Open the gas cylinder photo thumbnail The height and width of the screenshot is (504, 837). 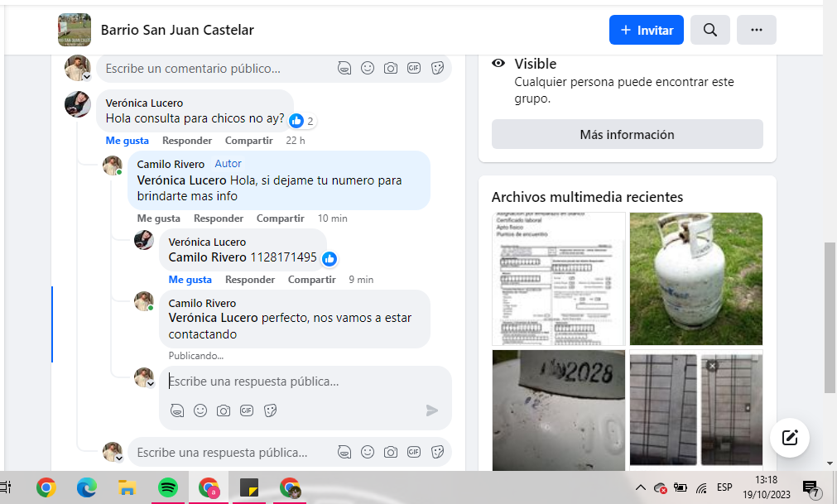tap(696, 279)
